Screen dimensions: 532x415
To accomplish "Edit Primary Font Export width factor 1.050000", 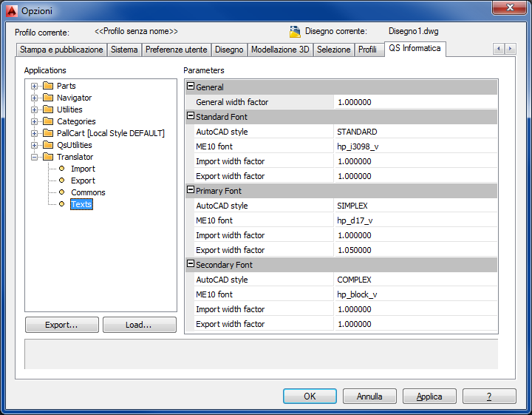I will [x=415, y=250].
